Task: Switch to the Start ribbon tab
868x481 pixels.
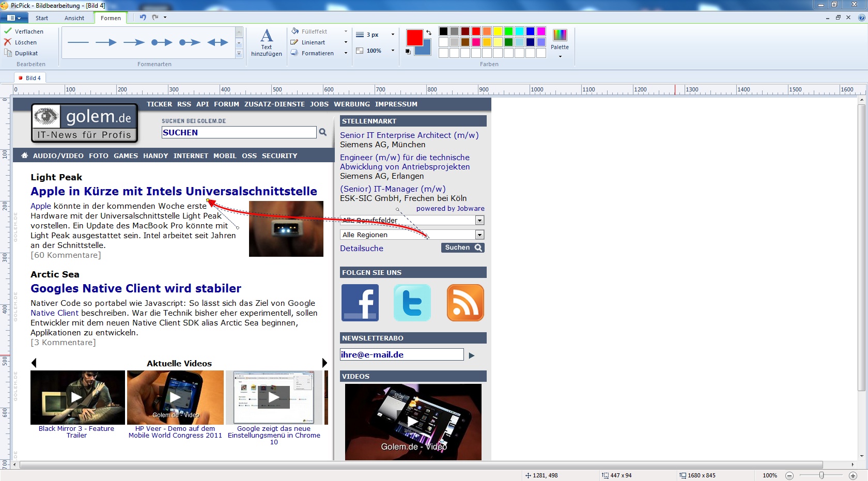Action: coord(42,18)
